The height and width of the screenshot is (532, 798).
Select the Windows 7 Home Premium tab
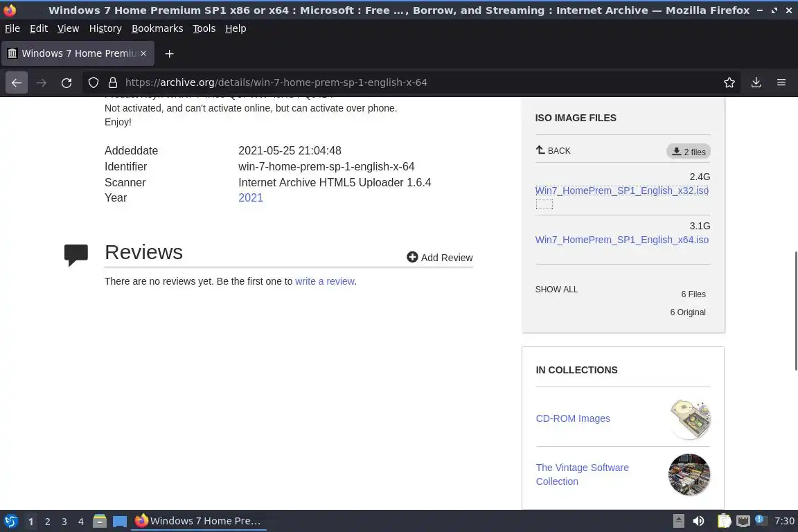[x=78, y=53]
